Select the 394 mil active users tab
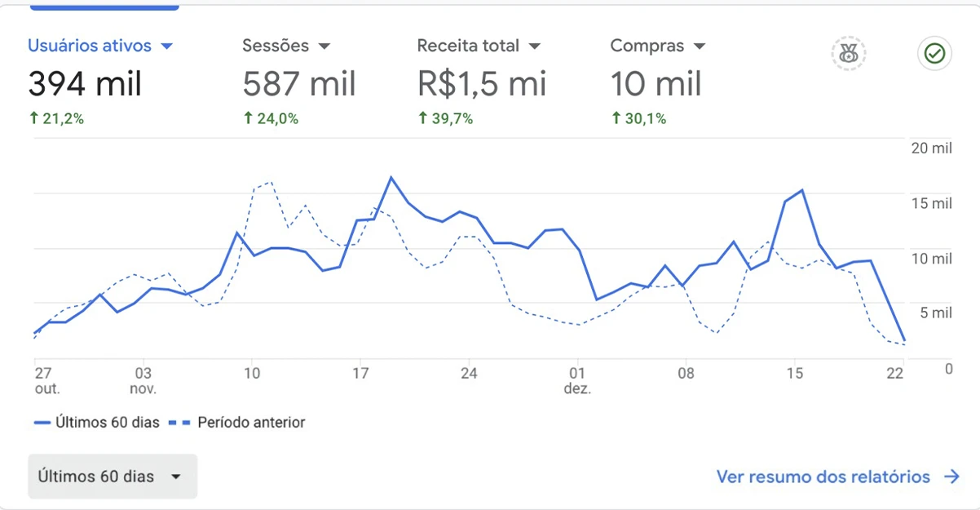 (x=85, y=84)
